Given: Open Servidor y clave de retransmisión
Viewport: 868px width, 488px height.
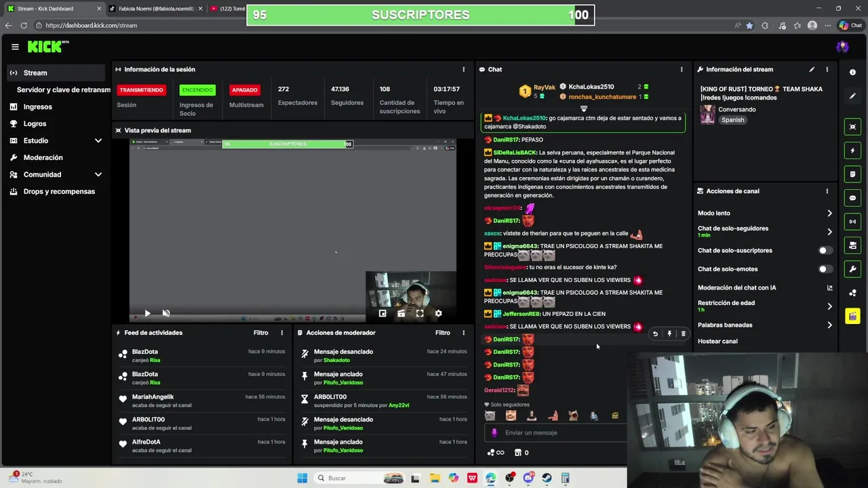Looking at the screenshot, I should coord(63,89).
